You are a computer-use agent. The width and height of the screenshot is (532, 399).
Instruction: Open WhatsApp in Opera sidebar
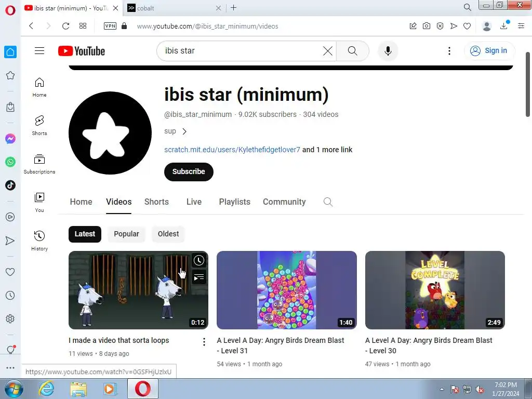(10, 162)
